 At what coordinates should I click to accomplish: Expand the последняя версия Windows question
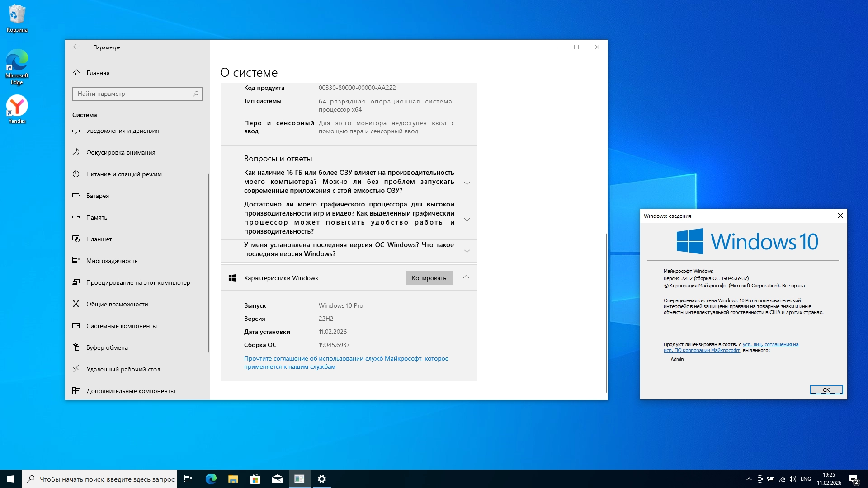click(x=467, y=251)
